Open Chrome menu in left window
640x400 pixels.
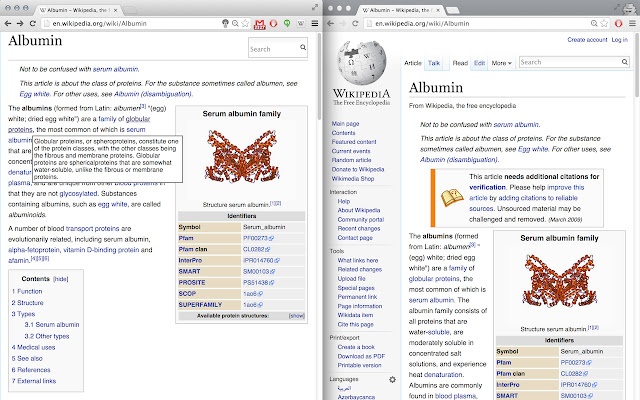pos(315,24)
